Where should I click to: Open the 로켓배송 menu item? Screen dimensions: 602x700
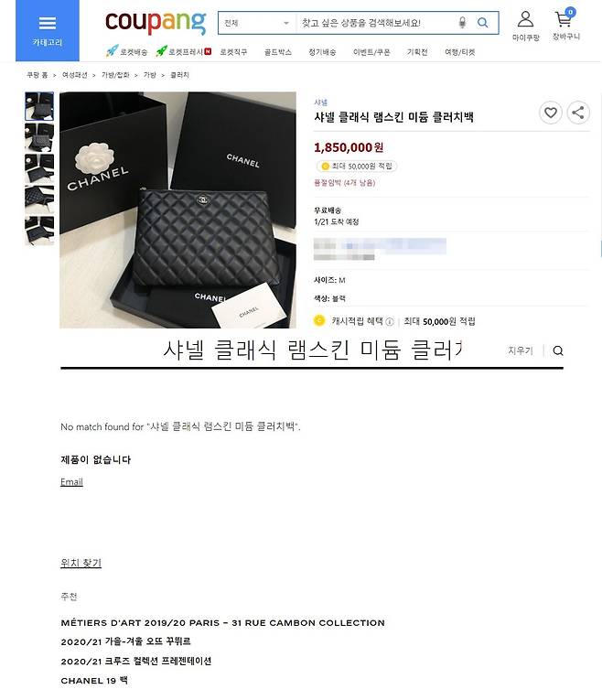click(x=127, y=52)
